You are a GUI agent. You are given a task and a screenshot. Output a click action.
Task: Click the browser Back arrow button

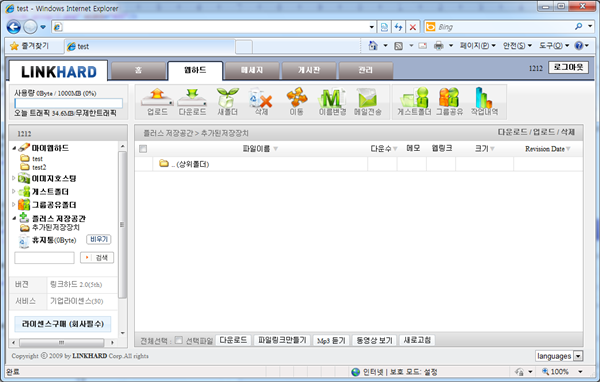coord(14,27)
